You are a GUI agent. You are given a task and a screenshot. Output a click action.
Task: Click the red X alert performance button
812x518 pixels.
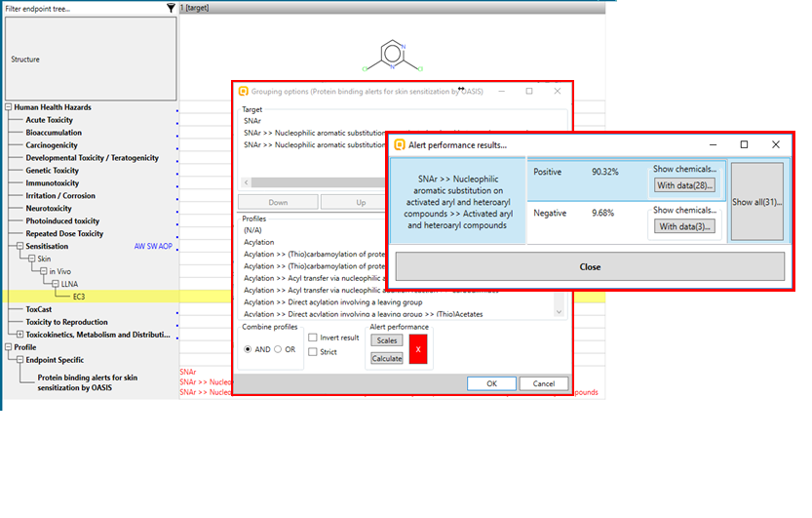(418, 349)
